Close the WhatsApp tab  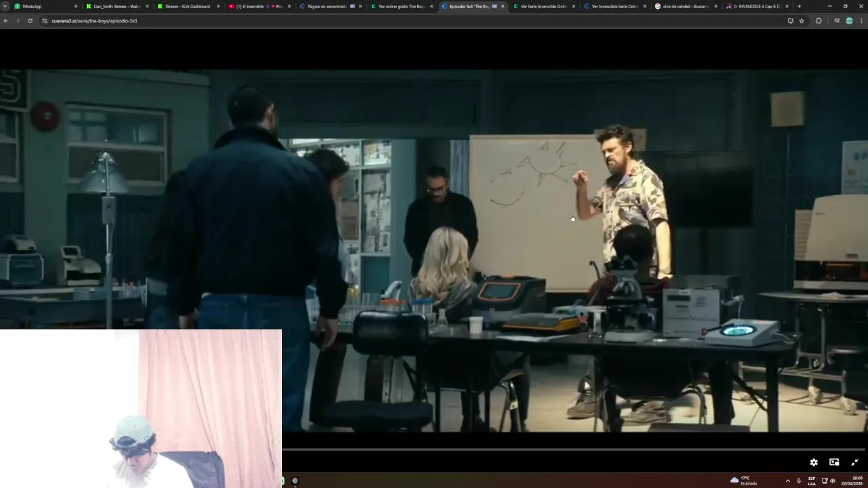click(76, 6)
